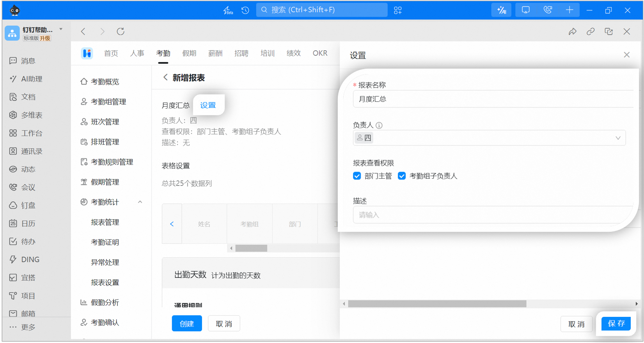
Task: Click the phone call icon in title bar
Action: [x=548, y=10]
